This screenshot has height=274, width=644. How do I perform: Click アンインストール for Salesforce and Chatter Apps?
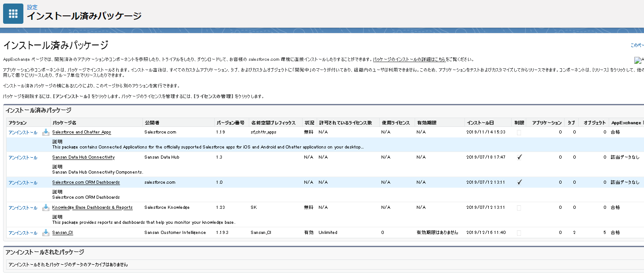[23, 133]
